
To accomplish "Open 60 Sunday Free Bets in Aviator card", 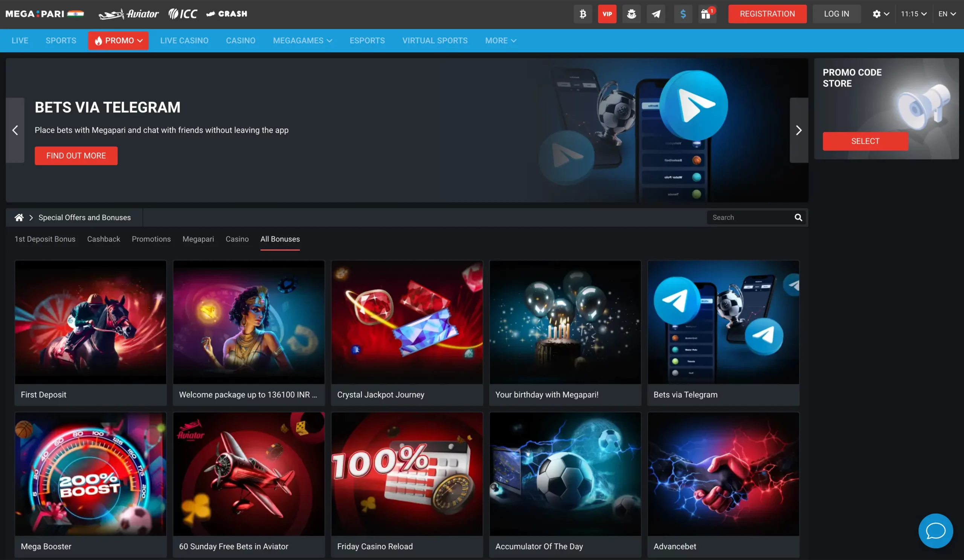I will click(249, 484).
